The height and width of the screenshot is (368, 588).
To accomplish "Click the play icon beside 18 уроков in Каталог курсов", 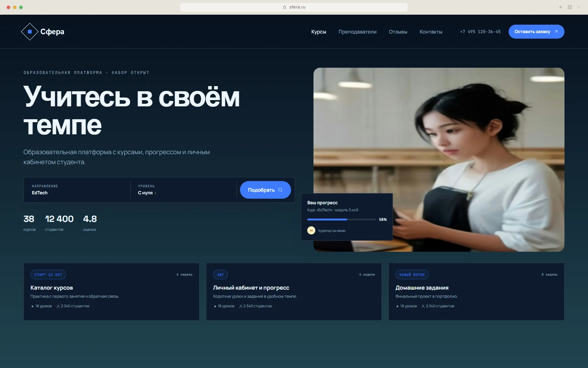I will (33, 306).
